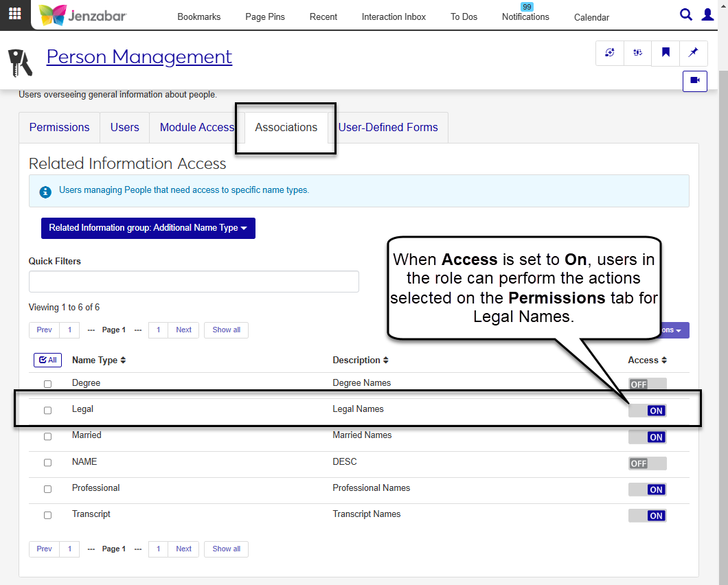Viewport: 728px width, 585px height.
Task: Expand the Related Information group dropdown
Action: pos(148,228)
